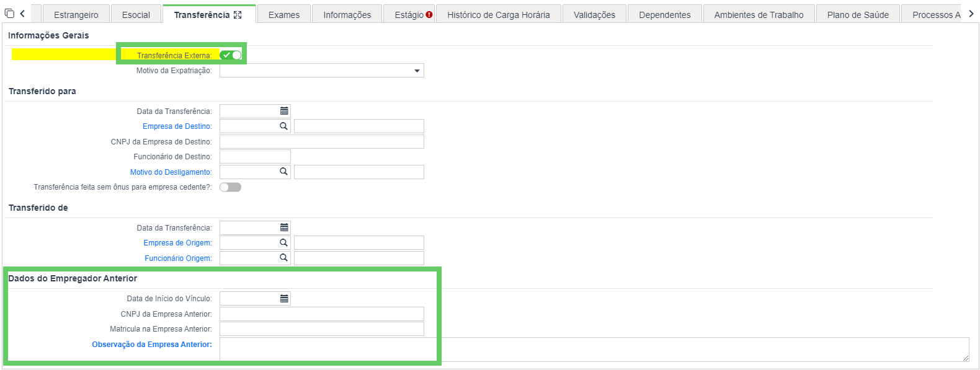
Task: Open Empresa de Destino search lookup
Action: [x=283, y=126]
